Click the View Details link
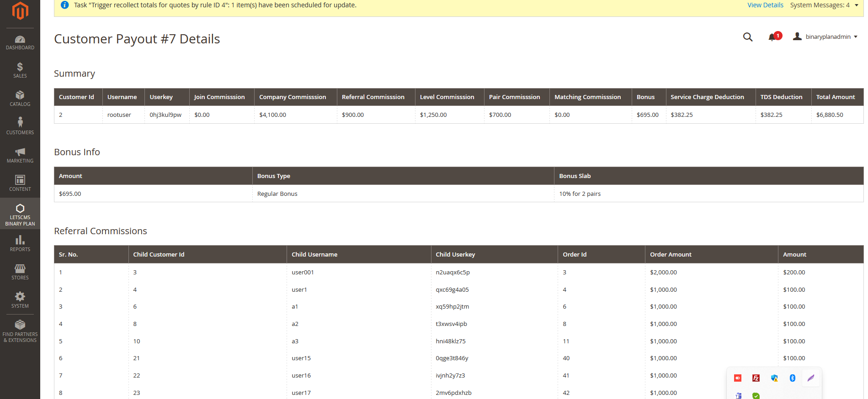This screenshot has width=868, height=399. (x=765, y=5)
